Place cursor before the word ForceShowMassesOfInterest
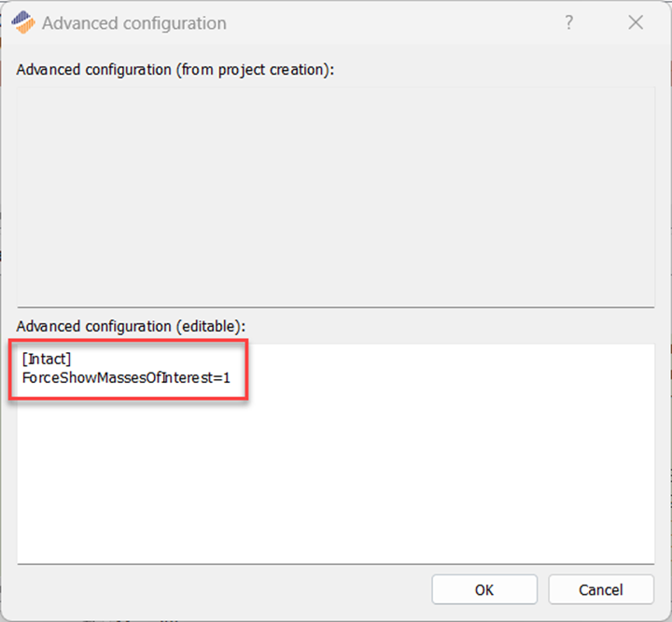The width and height of the screenshot is (672, 622). (22, 378)
